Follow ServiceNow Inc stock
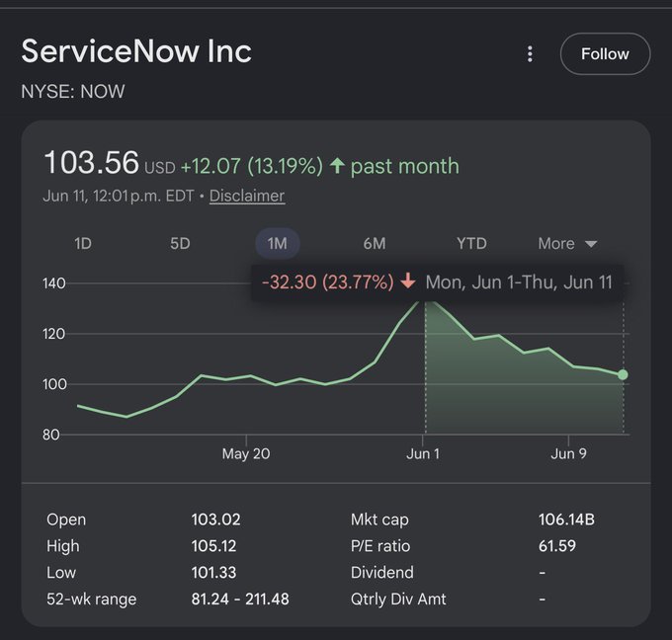The image size is (672, 640). coord(605,54)
